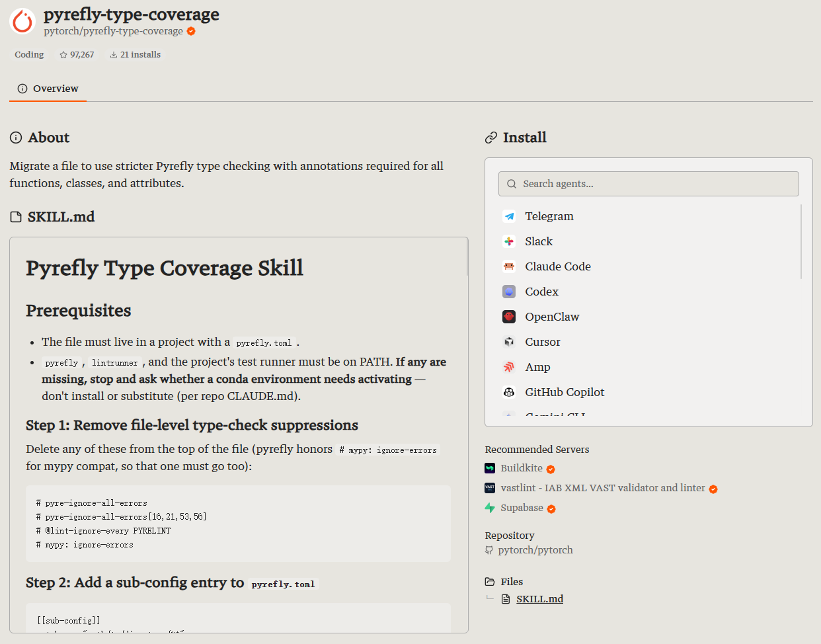Choose GitHub Copilot in the agents list
The height and width of the screenshot is (644, 821).
(x=565, y=392)
